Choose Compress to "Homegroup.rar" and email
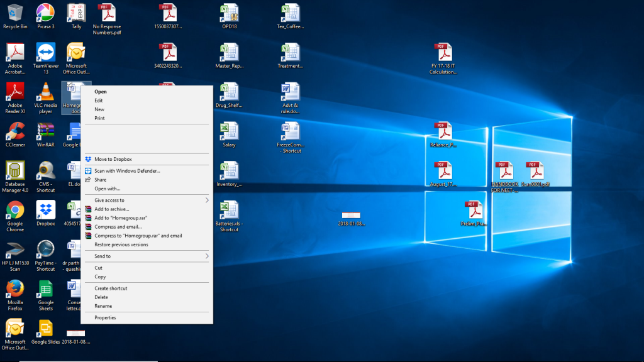 [147, 236]
